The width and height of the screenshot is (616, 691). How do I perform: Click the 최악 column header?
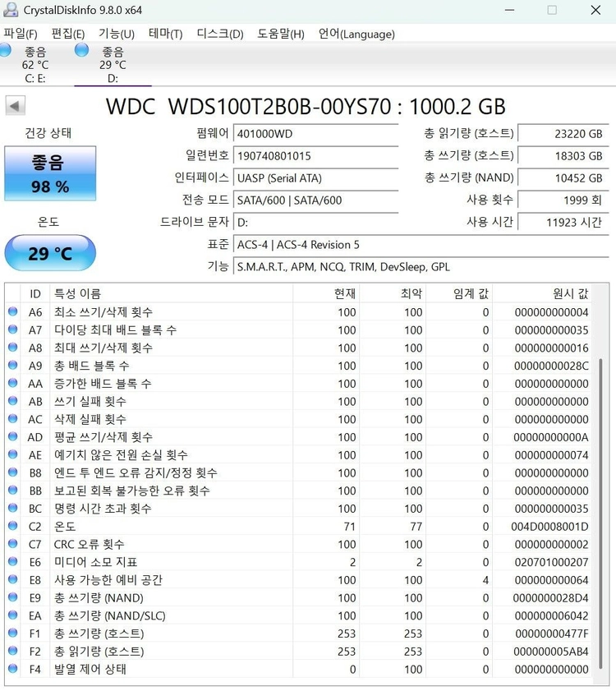[393, 293]
